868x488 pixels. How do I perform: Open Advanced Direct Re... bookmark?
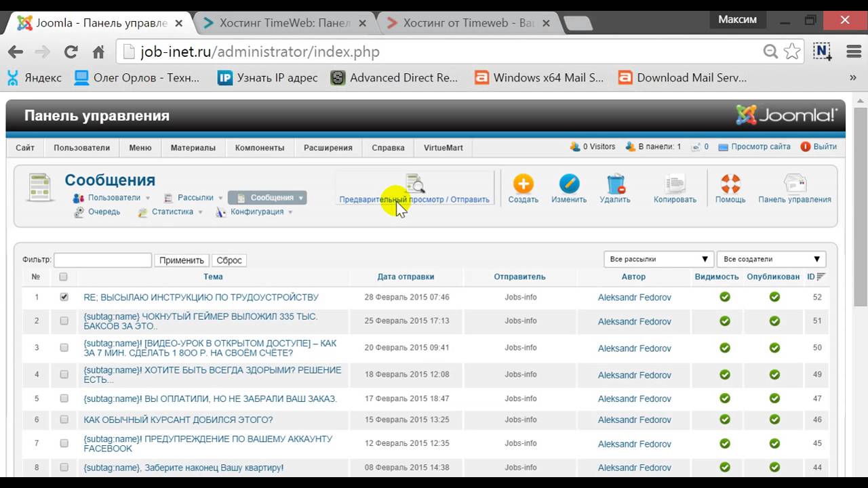click(x=394, y=78)
